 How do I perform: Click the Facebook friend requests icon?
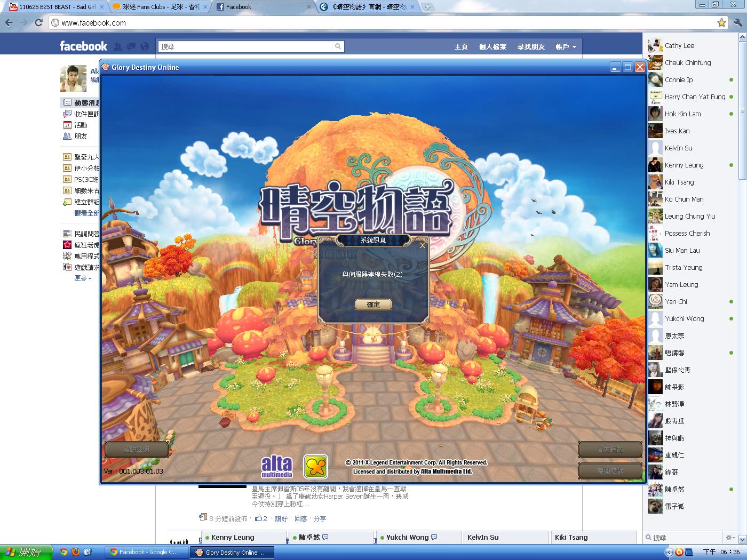(x=118, y=46)
